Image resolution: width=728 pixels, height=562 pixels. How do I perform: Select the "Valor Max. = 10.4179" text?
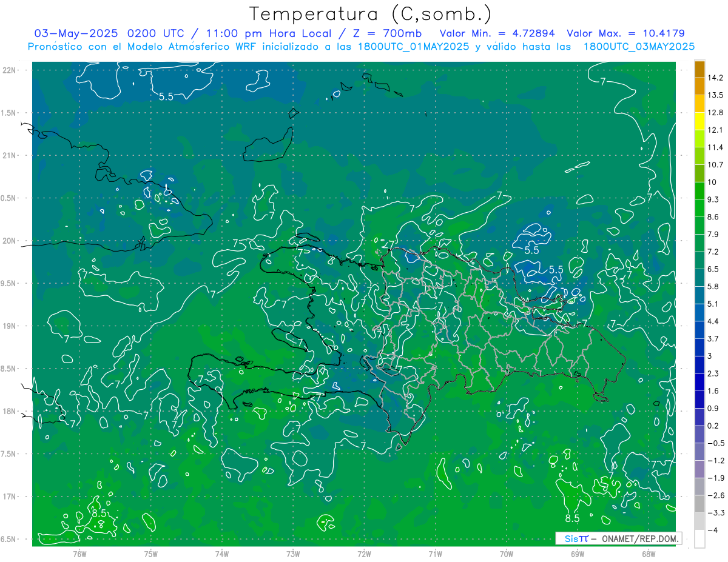pyautogui.click(x=625, y=33)
